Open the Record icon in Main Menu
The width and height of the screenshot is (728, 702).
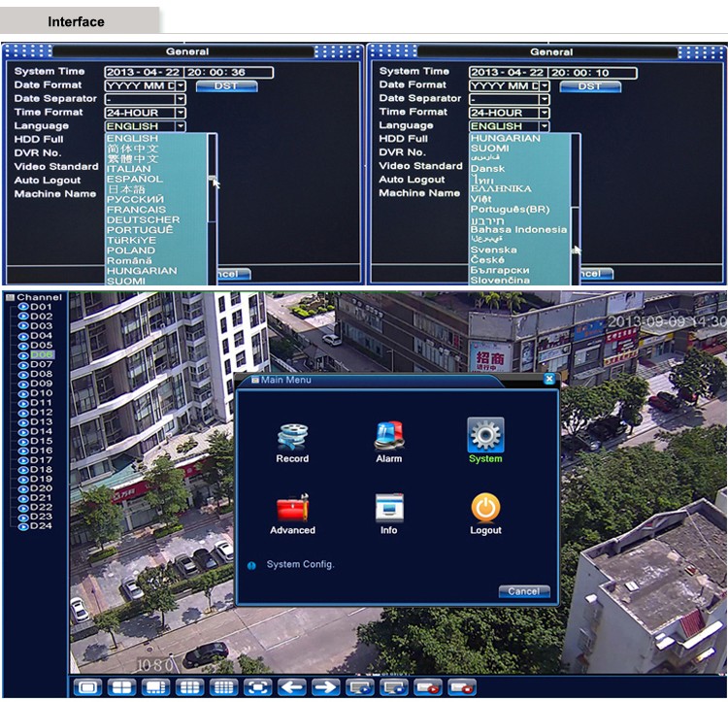pos(292,436)
